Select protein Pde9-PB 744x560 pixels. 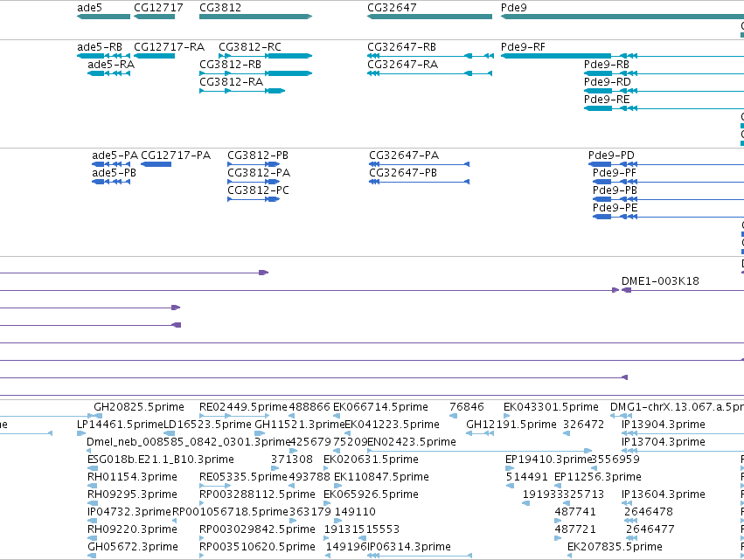pos(668,200)
